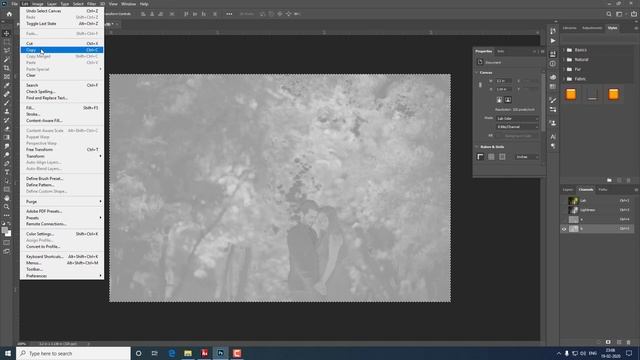
Task: Apply the last orange style thumbnail
Action: pyautogui.click(x=613, y=94)
